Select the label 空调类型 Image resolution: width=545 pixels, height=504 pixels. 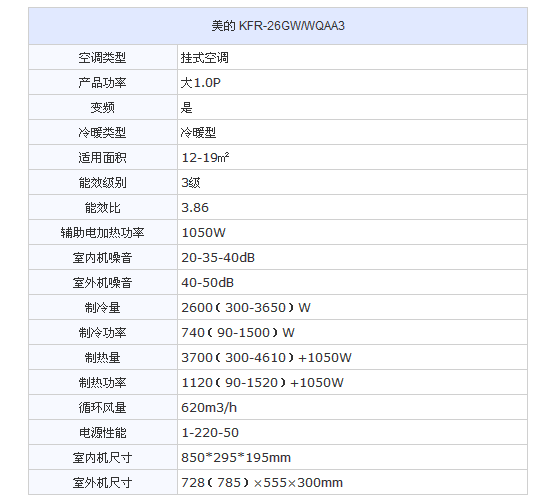(102, 58)
